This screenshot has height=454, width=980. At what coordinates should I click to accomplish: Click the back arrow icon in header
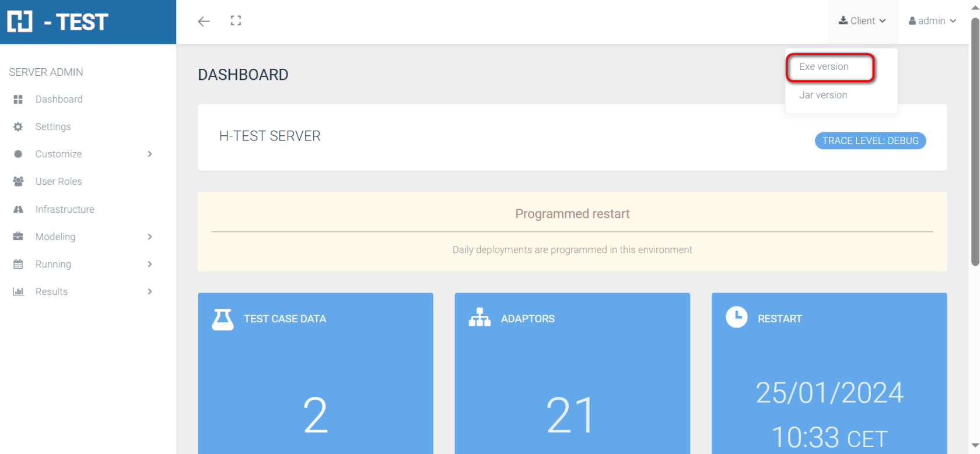(x=204, y=22)
